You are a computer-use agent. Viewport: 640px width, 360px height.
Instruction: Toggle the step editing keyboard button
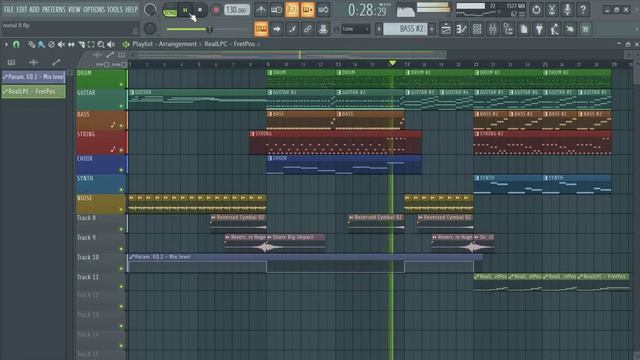pyautogui.click(x=307, y=9)
